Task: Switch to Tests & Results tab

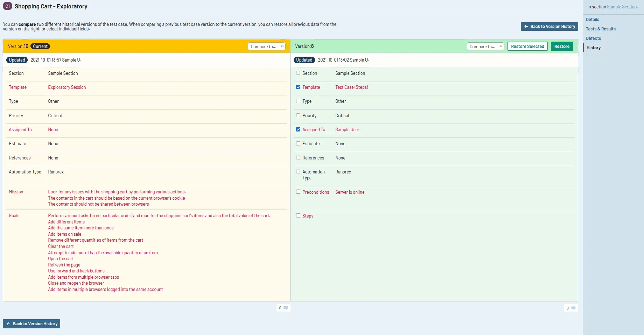Action: coord(601,29)
